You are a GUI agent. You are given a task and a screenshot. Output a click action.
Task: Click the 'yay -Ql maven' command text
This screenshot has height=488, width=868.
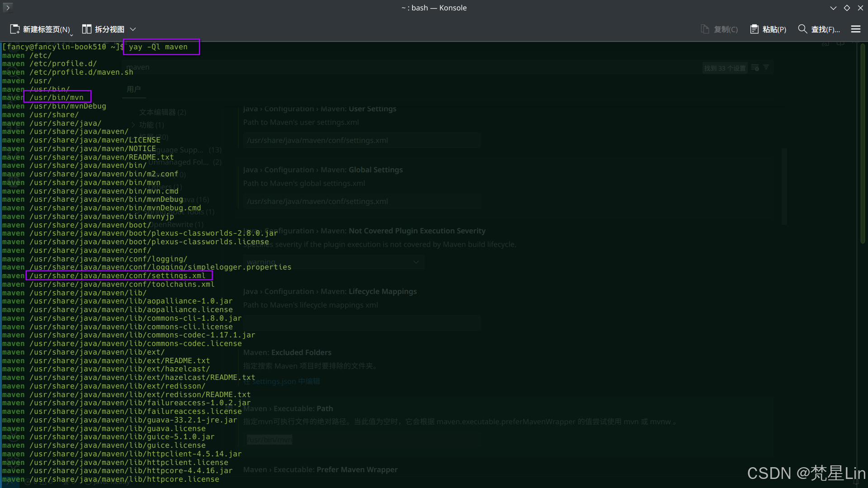[x=158, y=47]
